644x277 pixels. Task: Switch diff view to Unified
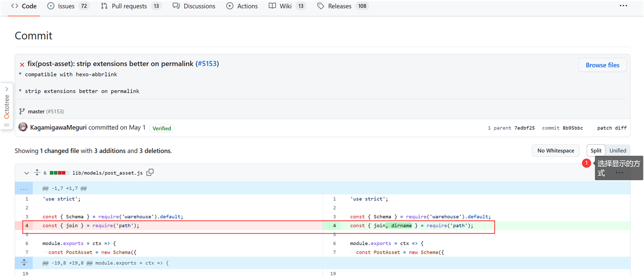(617, 151)
